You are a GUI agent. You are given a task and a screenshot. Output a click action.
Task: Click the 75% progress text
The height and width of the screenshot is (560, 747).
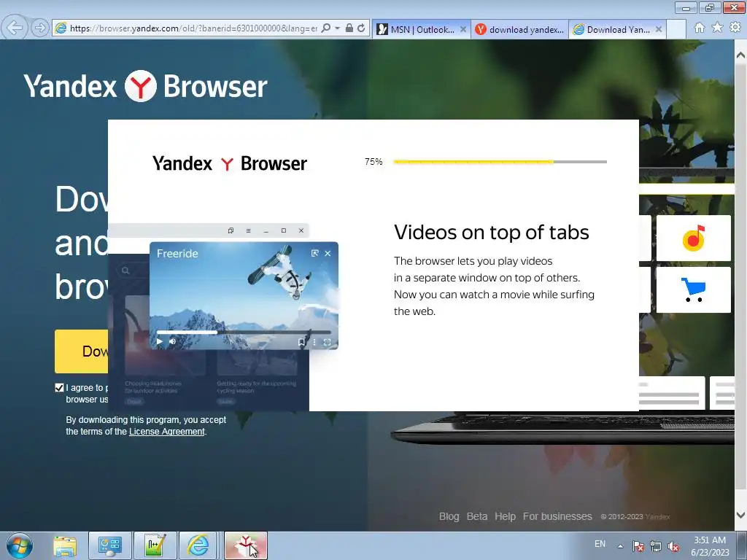[373, 162]
